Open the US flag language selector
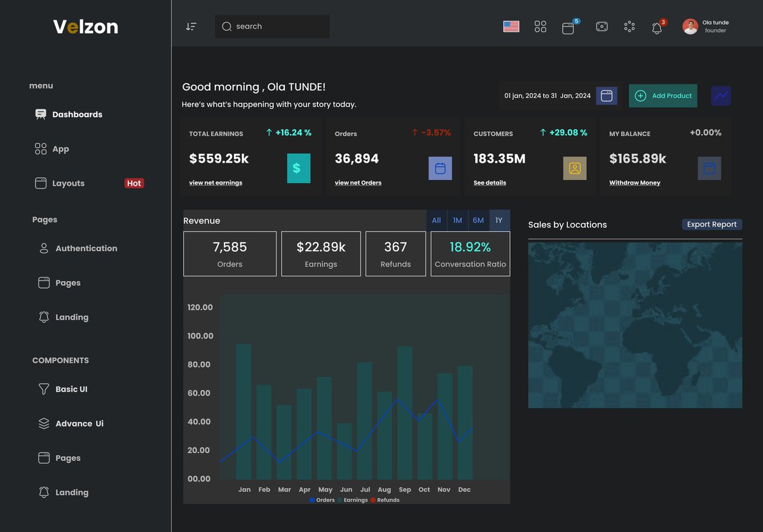Viewport: 763px width, 532px height. pos(511,27)
